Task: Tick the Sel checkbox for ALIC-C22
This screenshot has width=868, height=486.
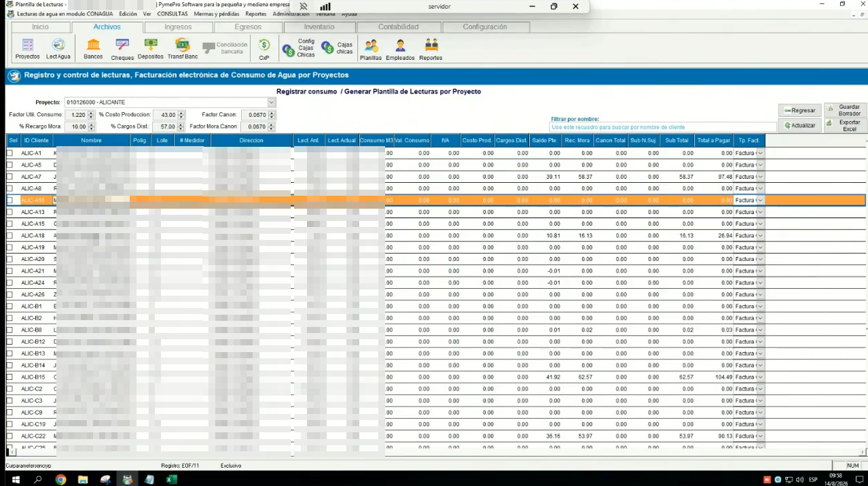Action: pyautogui.click(x=10, y=436)
